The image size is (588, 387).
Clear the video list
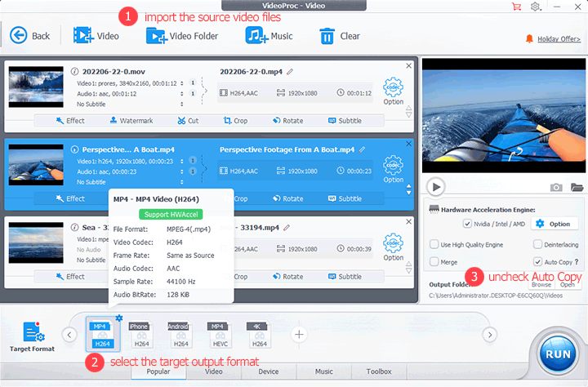tap(340, 36)
